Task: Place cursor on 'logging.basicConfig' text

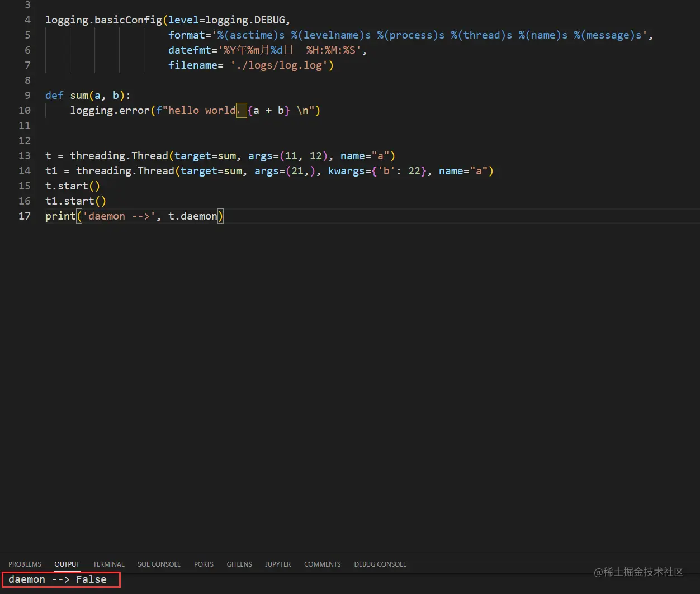Action: [x=103, y=20]
